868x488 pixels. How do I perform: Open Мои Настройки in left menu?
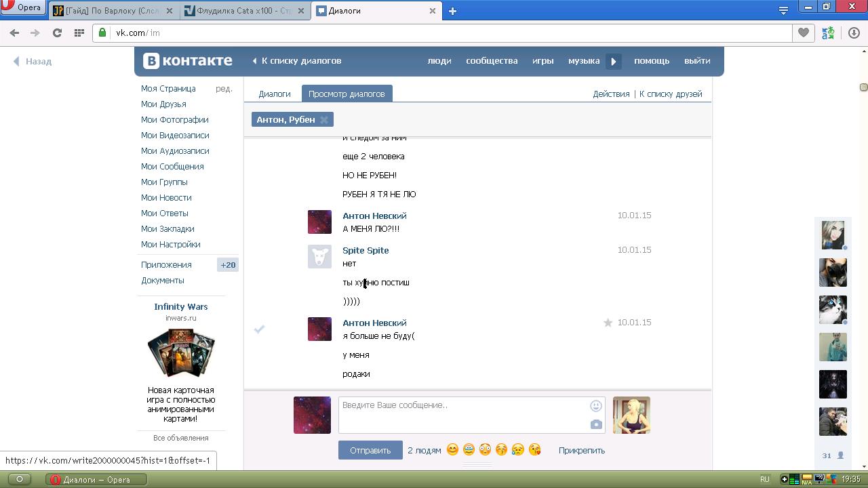170,245
